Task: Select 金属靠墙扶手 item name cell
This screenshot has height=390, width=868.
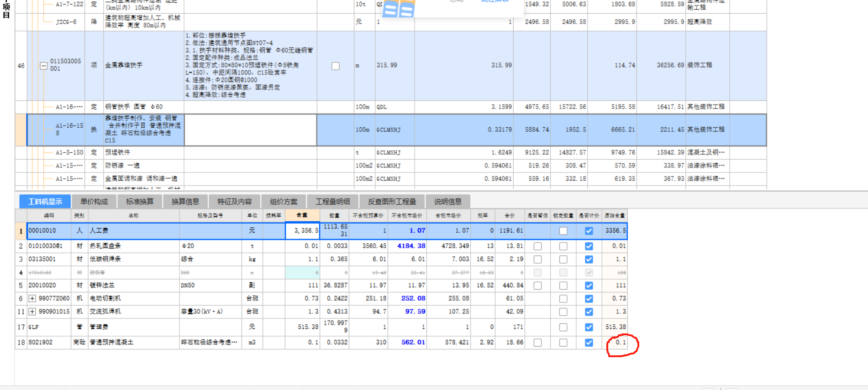Action: pyautogui.click(x=144, y=66)
